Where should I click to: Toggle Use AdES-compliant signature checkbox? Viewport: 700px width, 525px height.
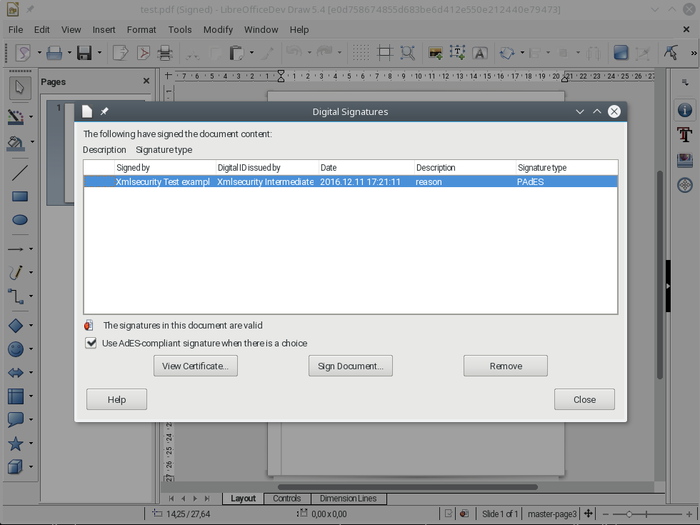point(91,343)
